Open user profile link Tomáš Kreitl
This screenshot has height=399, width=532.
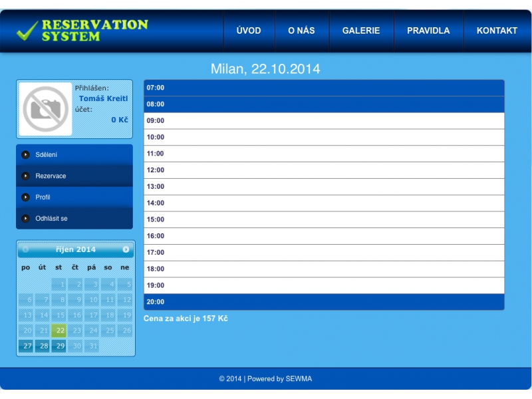(x=103, y=98)
